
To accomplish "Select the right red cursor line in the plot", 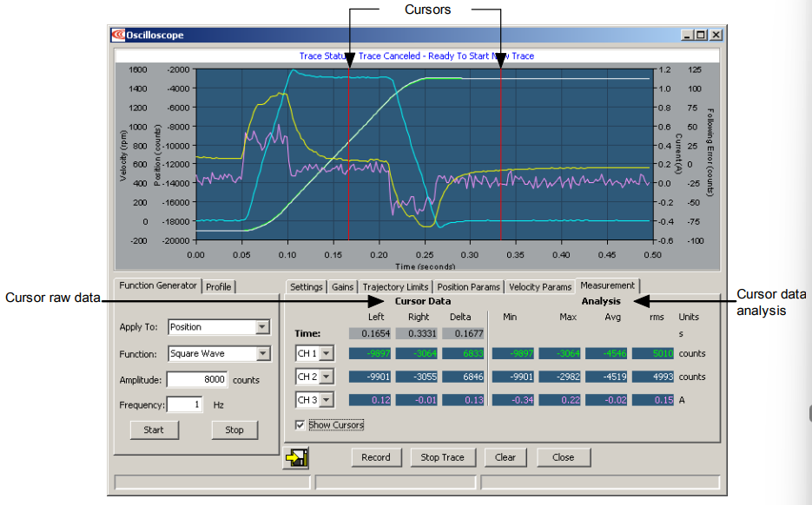I will point(501,154).
